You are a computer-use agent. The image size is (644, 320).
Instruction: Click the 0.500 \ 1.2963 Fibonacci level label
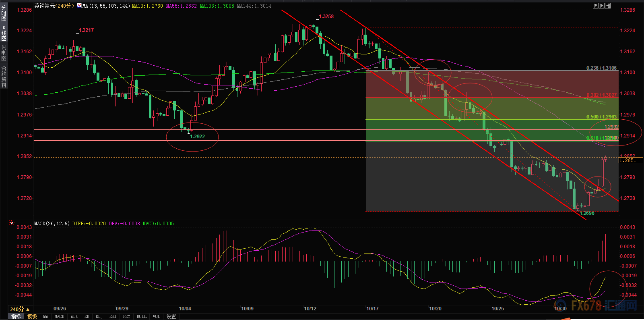point(601,117)
